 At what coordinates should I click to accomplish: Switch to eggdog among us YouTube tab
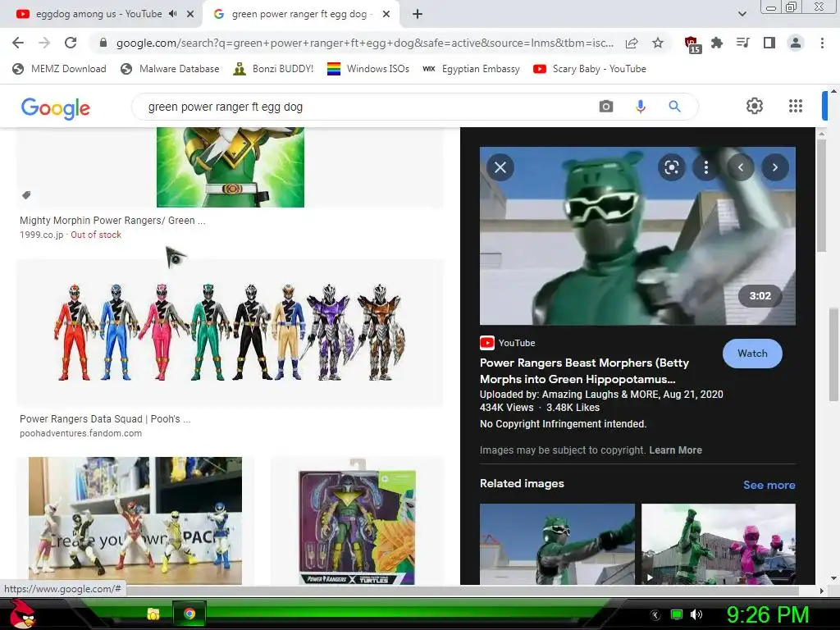click(98, 14)
